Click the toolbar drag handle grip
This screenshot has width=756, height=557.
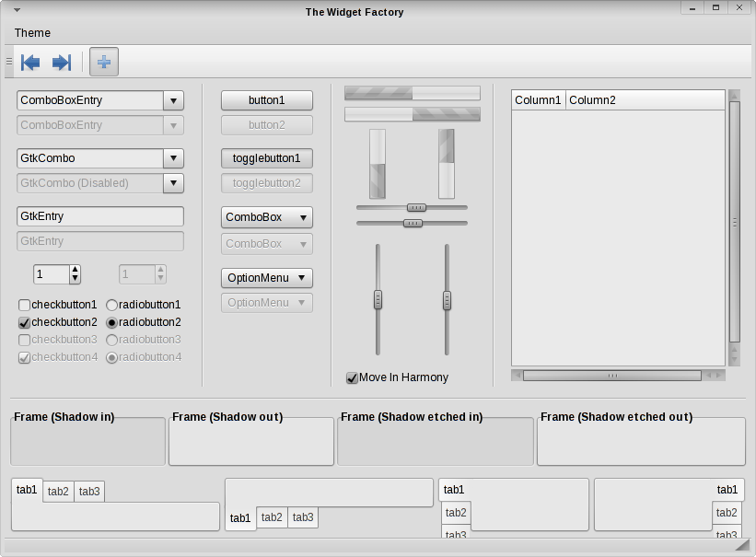click(x=8, y=62)
